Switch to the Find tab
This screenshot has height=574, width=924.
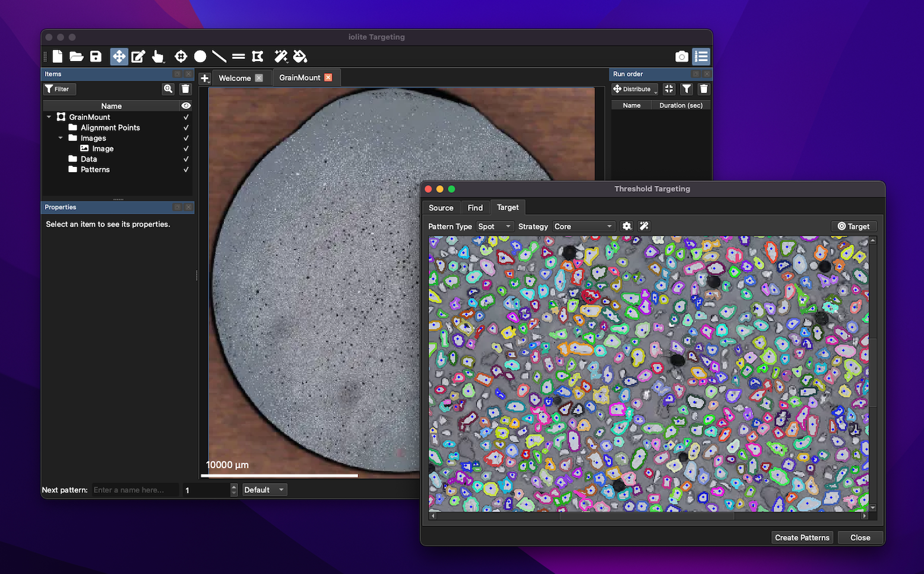point(475,208)
